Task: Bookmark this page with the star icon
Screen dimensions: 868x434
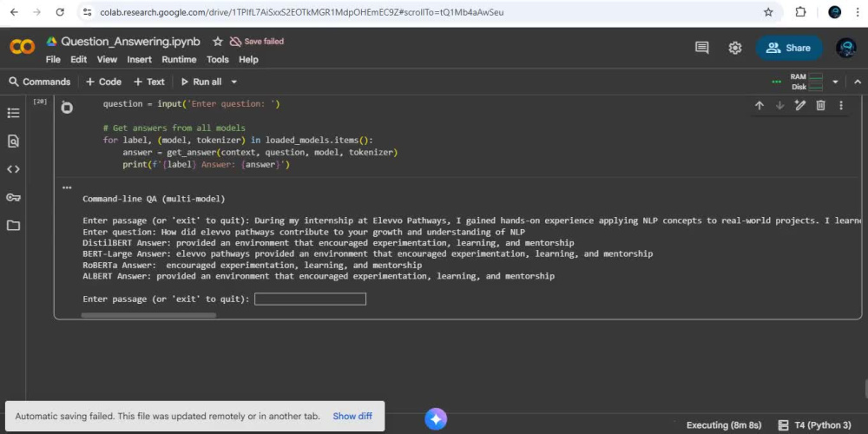Action: (x=768, y=12)
